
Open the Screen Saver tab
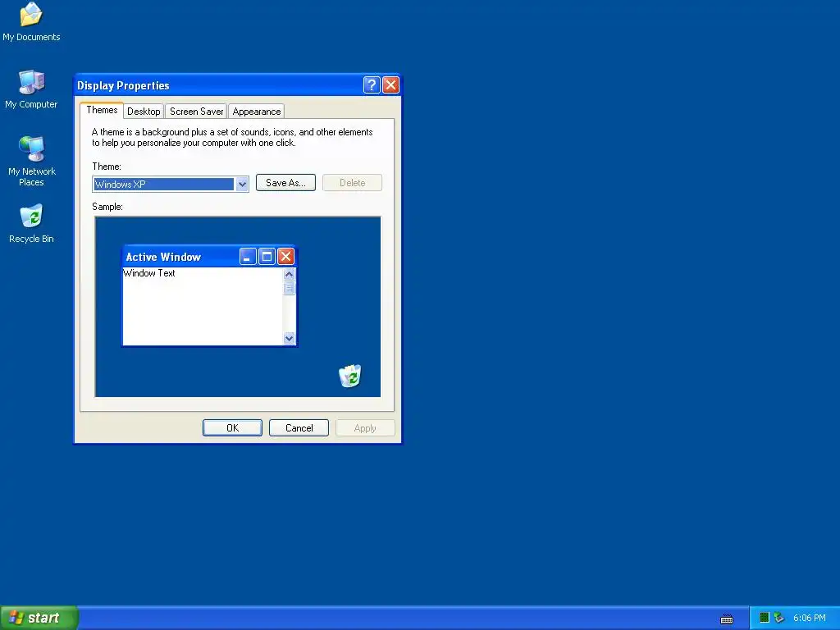pyautogui.click(x=196, y=112)
